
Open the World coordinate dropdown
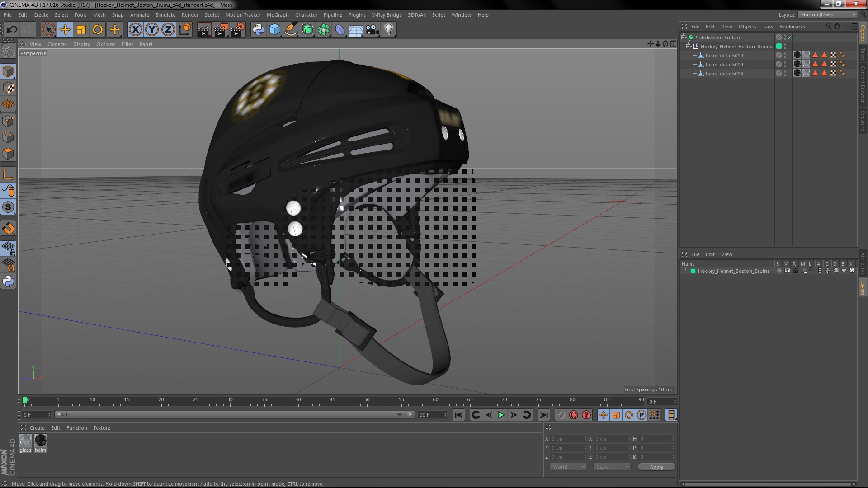tap(568, 467)
